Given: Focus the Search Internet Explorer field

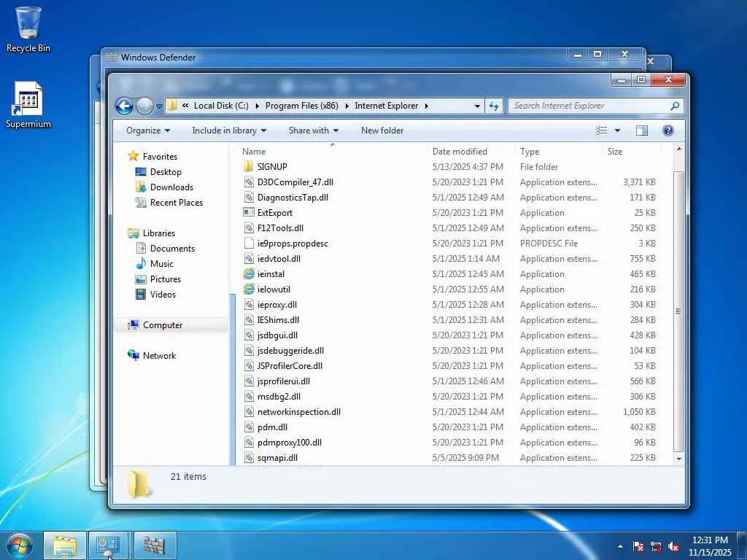Looking at the screenshot, I should pos(595,106).
